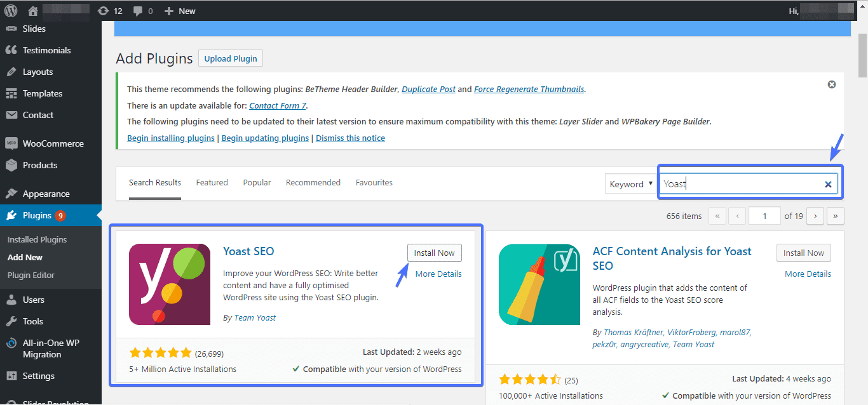Open the New content menu
868x405 pixels.
(180, 11)
